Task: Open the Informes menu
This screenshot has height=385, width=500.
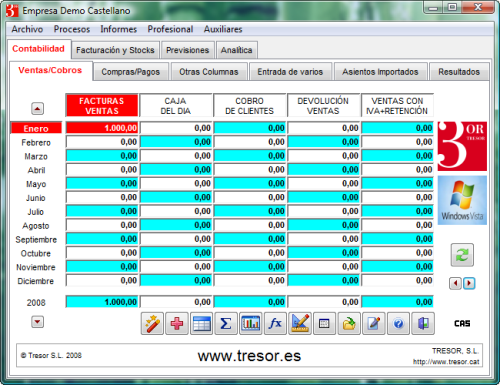Action: (x=119, y=29)
